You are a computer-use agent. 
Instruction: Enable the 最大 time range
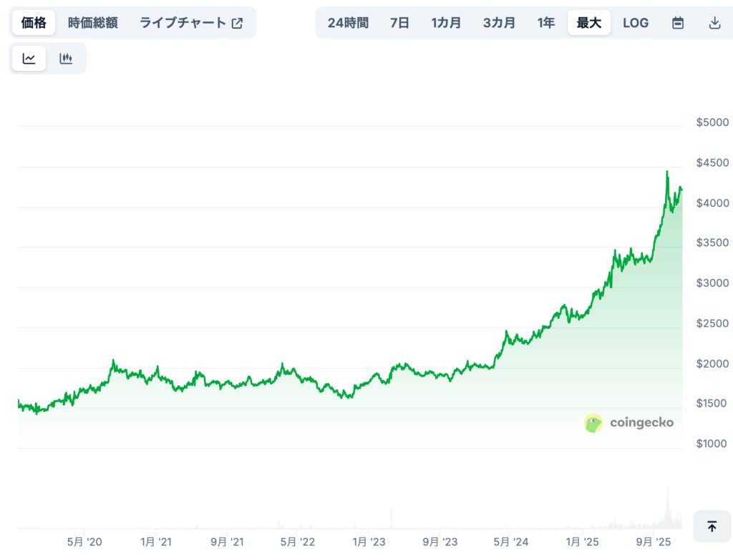[x=588, y=22]
